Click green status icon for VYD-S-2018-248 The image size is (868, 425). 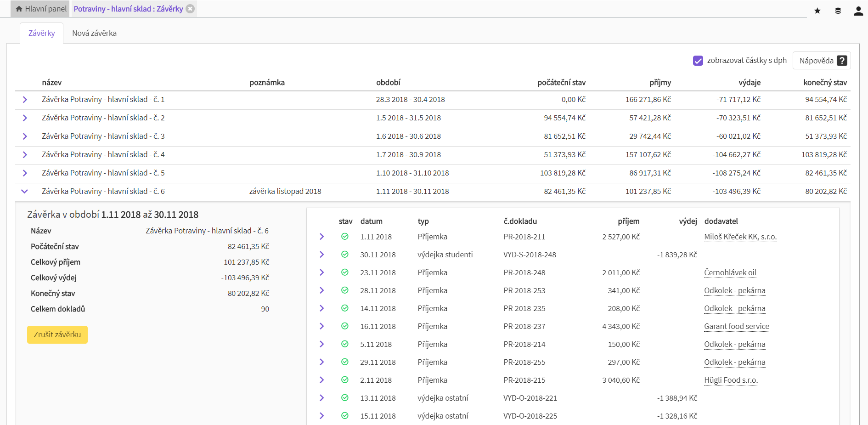coord(344,255)
